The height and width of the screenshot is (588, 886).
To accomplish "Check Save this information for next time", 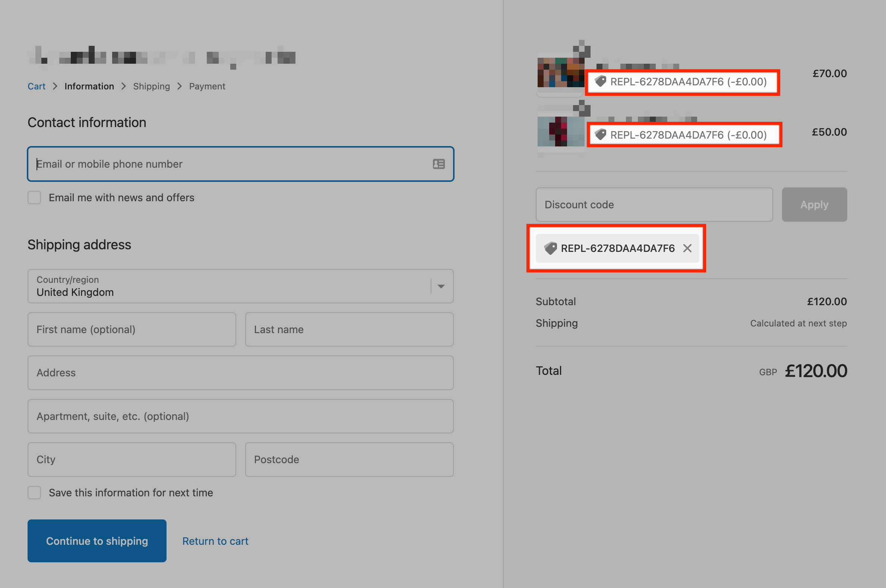I will pos(35,492).
